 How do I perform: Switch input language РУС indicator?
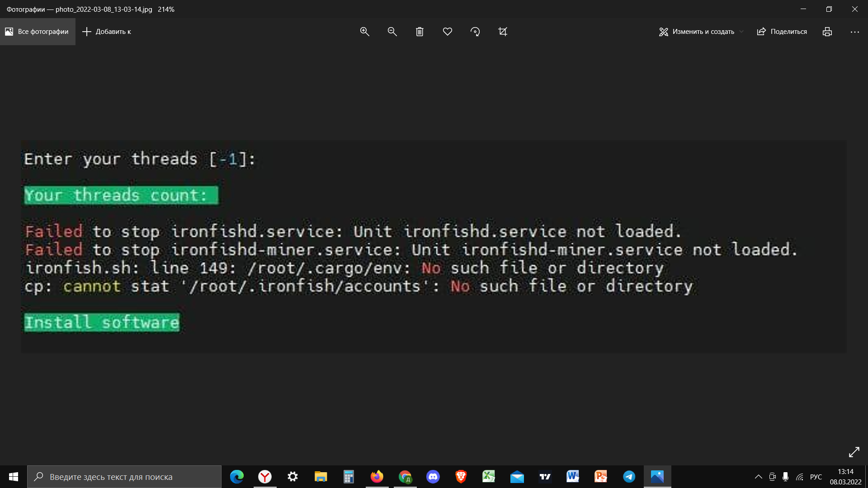[816, 477]
